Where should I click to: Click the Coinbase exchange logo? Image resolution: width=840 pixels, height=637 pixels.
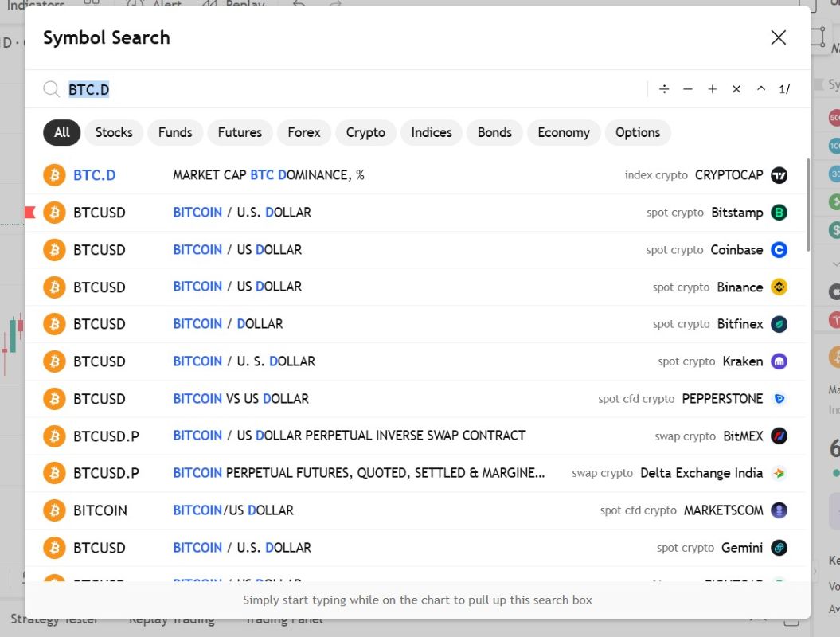[779, 250]
